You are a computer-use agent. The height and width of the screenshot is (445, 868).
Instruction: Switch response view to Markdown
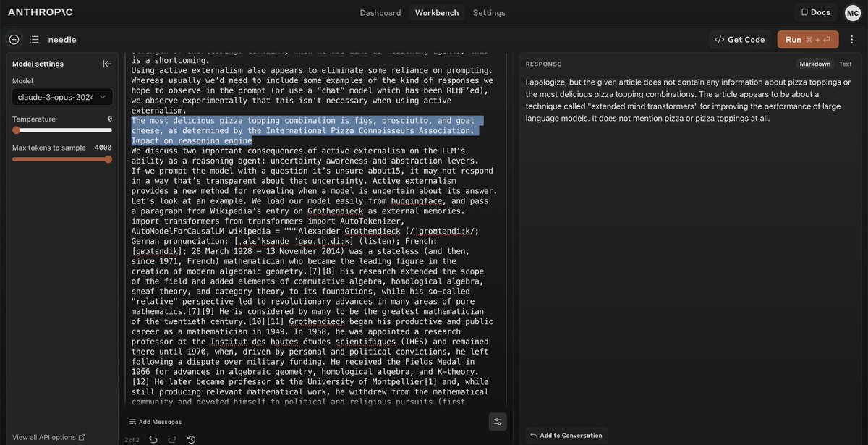pos(814,64)
